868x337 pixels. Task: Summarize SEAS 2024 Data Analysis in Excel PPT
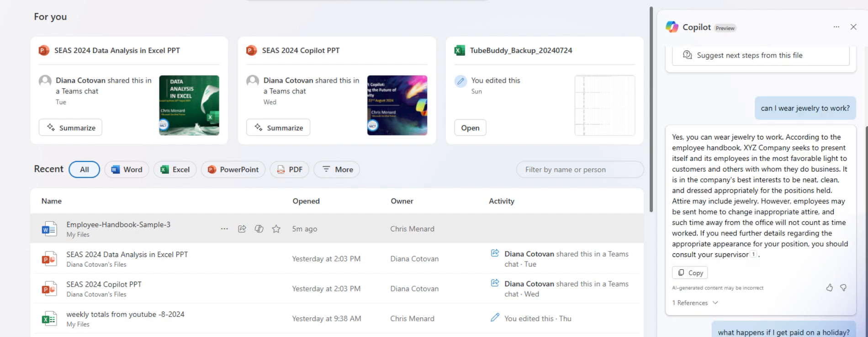click(x=70, y=128)
